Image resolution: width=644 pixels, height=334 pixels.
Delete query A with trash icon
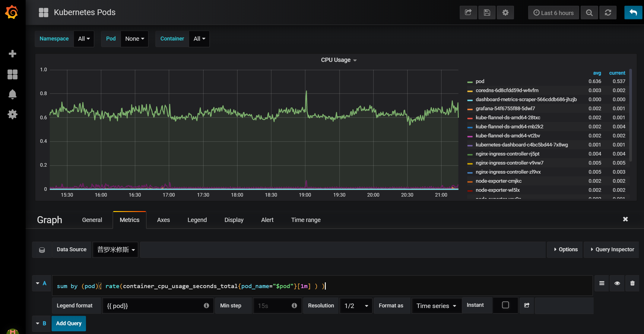point(632,283)
